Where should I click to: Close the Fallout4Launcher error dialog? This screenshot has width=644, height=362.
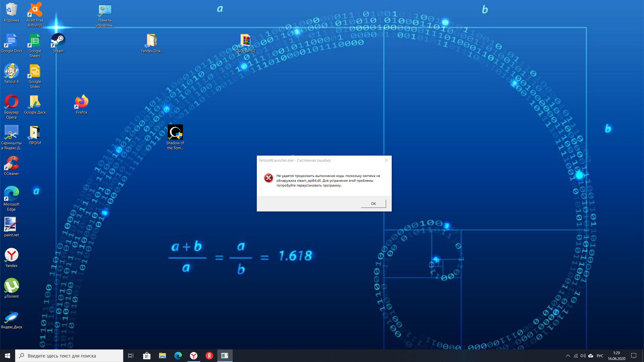click(386, 160)
